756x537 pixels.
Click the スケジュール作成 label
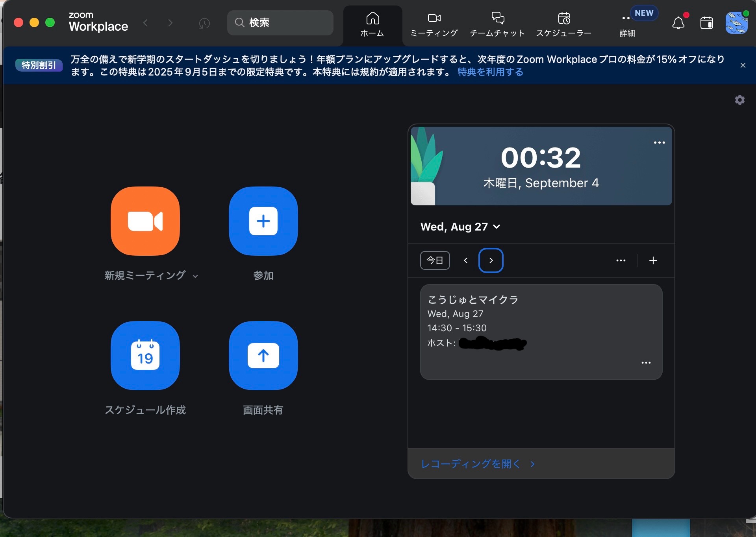point(145,410)
